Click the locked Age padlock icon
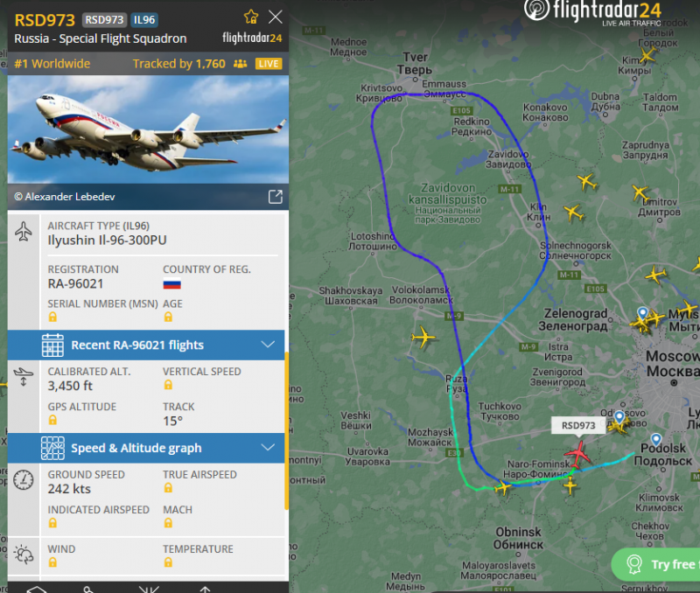The height and width of the screenshot is (593, 700). click(168, 317)
